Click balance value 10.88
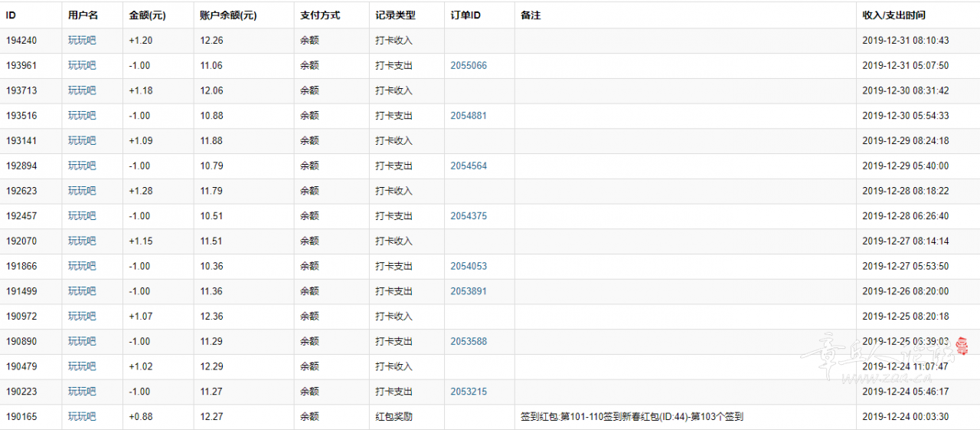This screenshot has height=430, width=980. tap(211, 116)
